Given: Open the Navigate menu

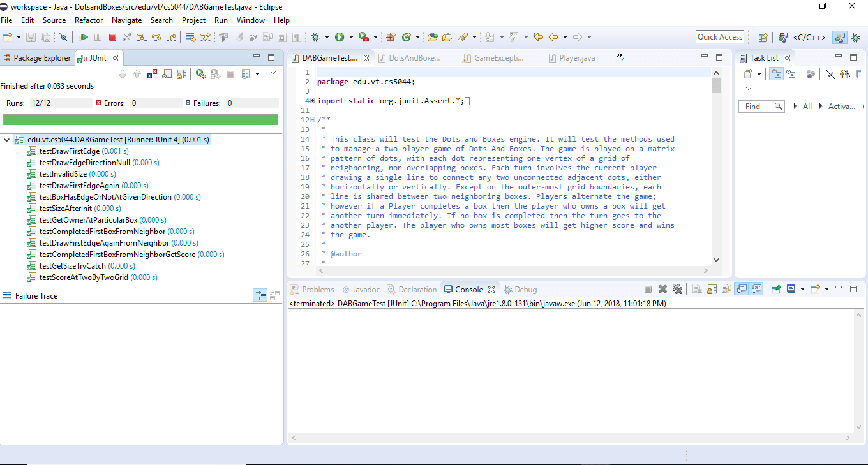Looking at the screenshot, I should click(126, 20).
